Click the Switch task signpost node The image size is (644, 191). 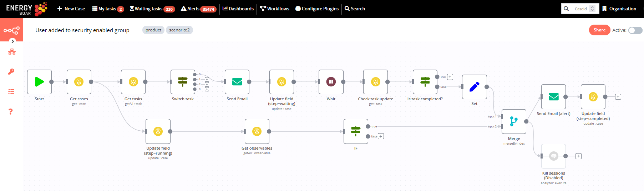183,82
